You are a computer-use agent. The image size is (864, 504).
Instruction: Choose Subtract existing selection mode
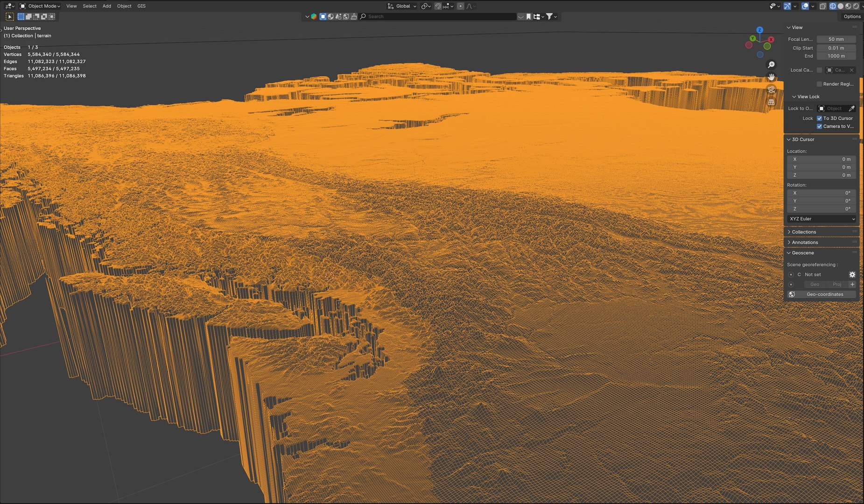tap(36, 16)
